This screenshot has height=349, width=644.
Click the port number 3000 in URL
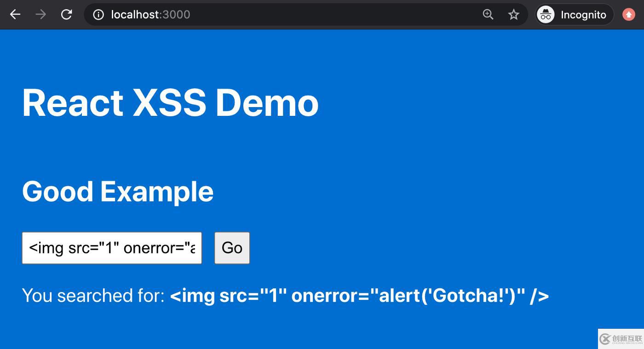click(x=176, y=15)
